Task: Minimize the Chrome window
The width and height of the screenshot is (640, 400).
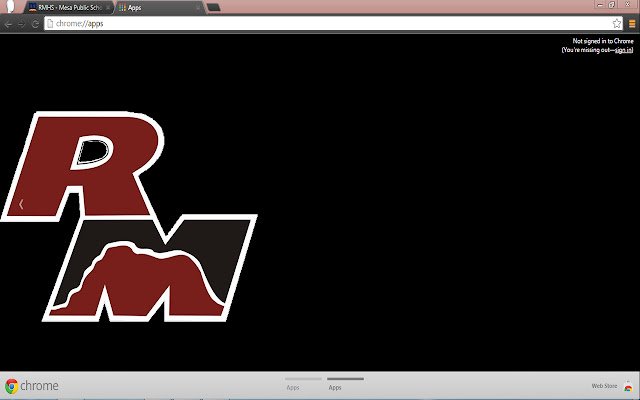Action: click(x=600, y=4)
